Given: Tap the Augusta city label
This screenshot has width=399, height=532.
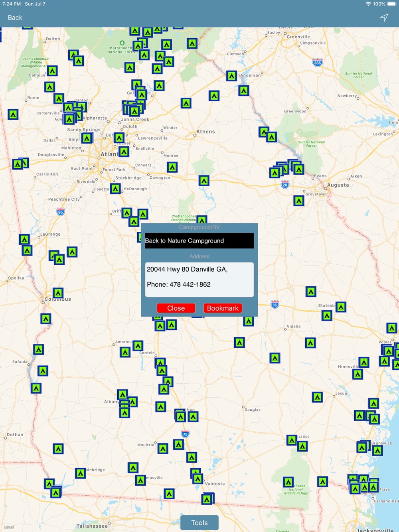Looking at the screenshot, I should click(x=338, y=185).
